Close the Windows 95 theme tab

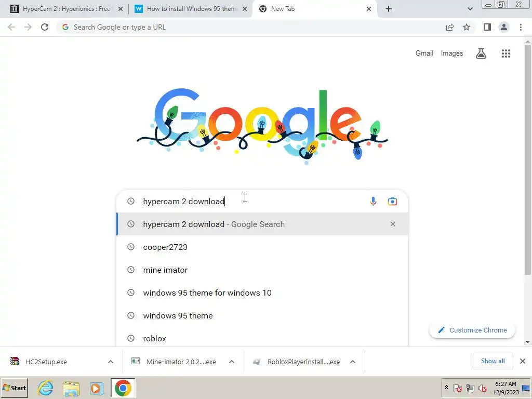pos(245,9)
